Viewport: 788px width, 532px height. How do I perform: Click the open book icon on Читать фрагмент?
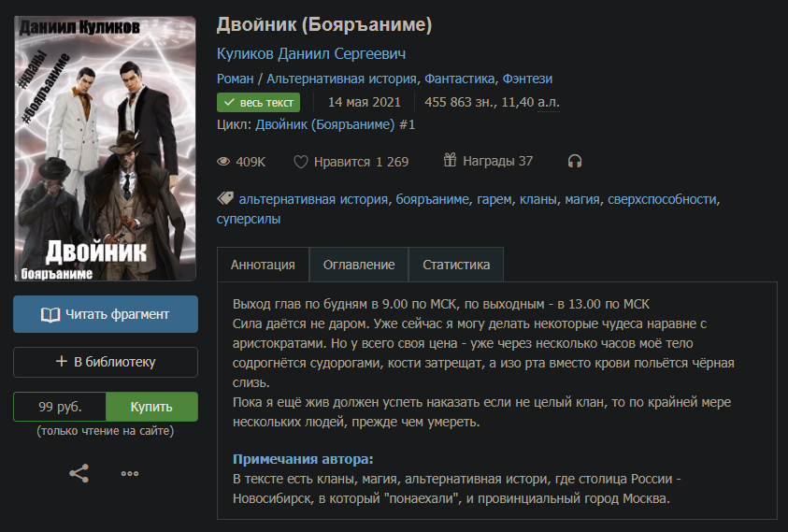pyautogui.click(x=50, y=314)
